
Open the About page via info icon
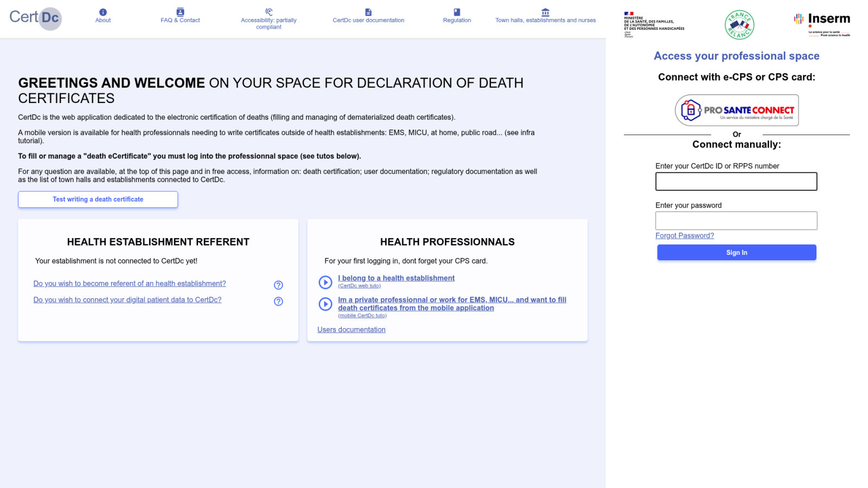click(x=103, y=12)
